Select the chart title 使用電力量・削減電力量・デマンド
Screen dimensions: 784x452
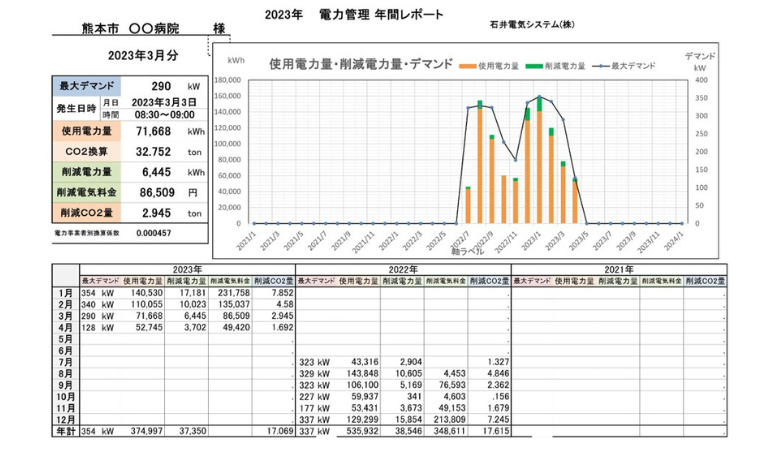click(x=360, y=64)
